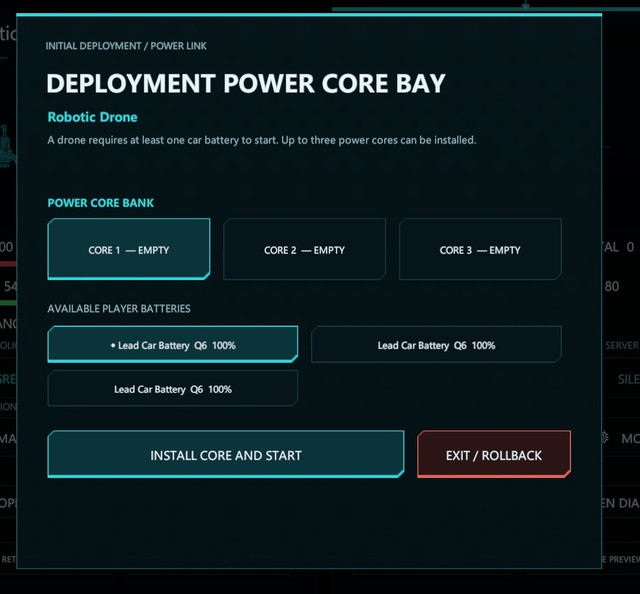Image resolution: width=640 pixels, height=594 pixels.
Task: Click the AVAILABLE PLAYER BATTERIES label
Action: click(x=119, y=309)
